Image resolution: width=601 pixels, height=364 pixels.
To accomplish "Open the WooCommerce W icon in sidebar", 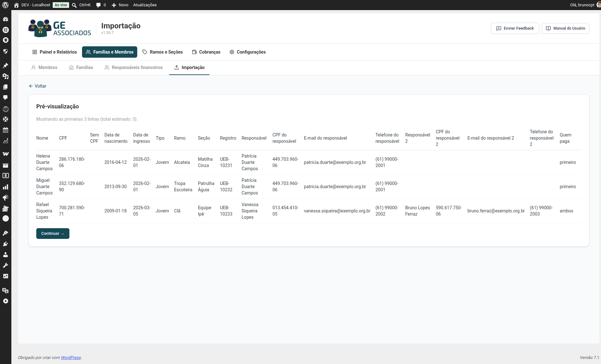I will point(5,154).
